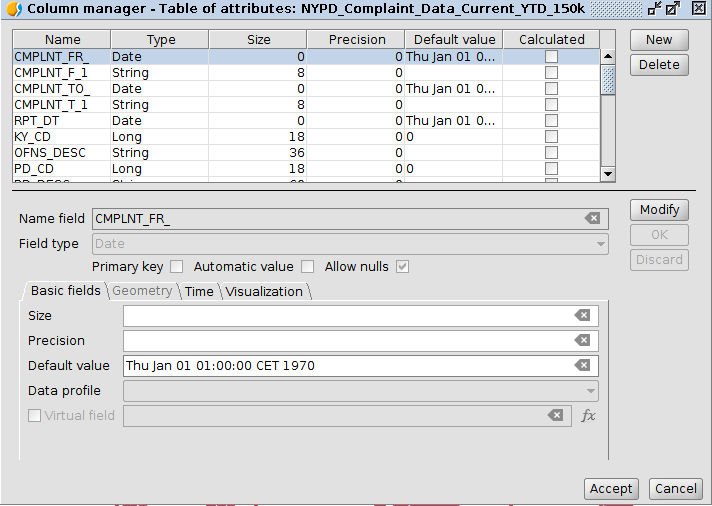Clear the Precision field using its X icon

(582, 341)
